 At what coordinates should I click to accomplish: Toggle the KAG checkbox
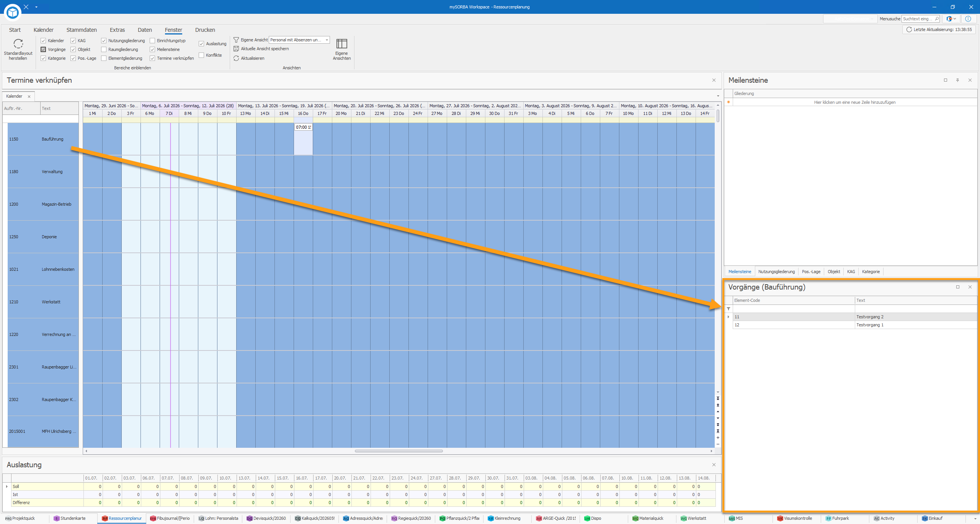(73, 41)
